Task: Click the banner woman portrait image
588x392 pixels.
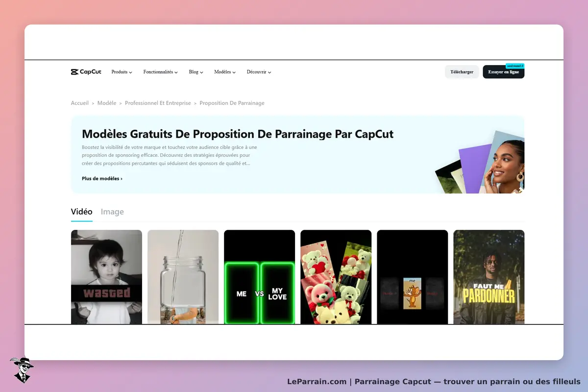Action: point(504,163)
